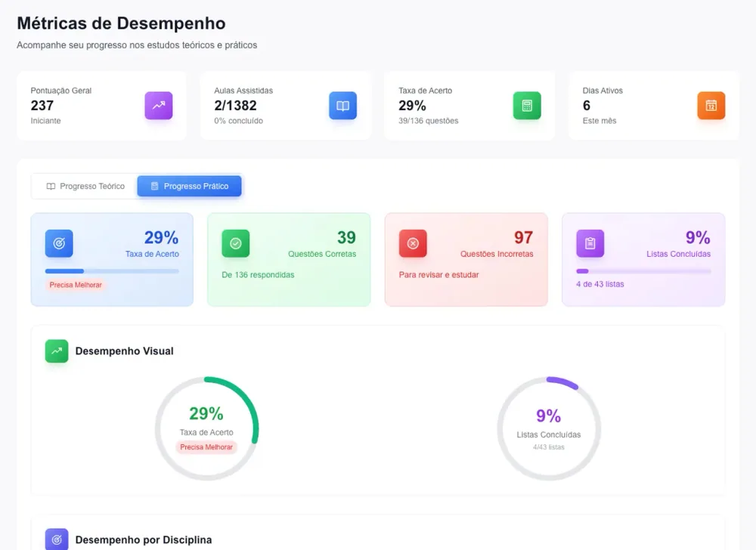Click the red Precisa Melhorar badge in the blue card

[76, 285]
